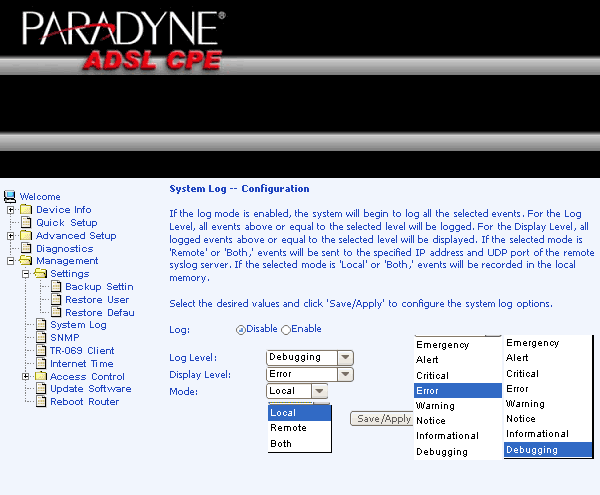Click the Device Info folder icon
Image resolution: width=600 pixels, height=495 pixels.
(x=26, y=210)
